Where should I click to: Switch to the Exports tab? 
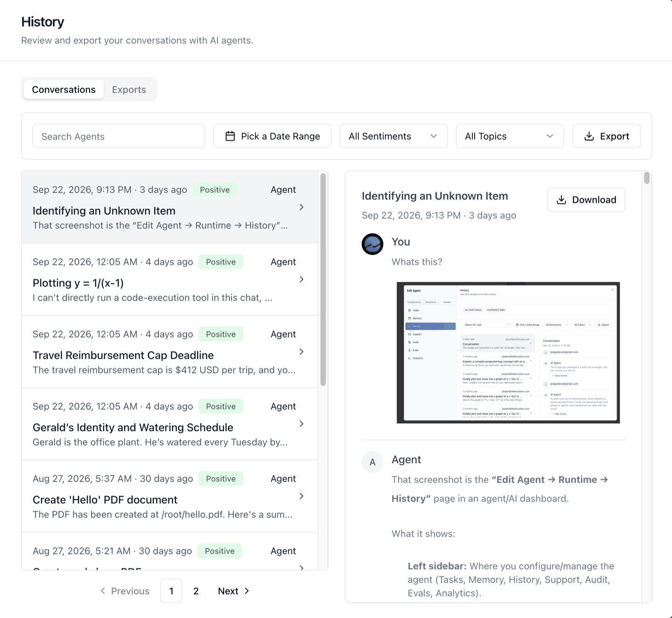coord(129,90)
